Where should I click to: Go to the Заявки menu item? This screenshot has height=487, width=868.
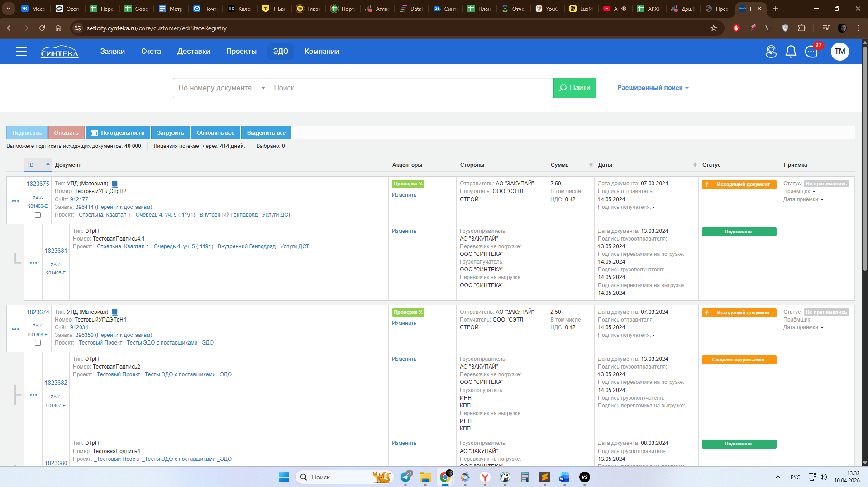(113, 52)
